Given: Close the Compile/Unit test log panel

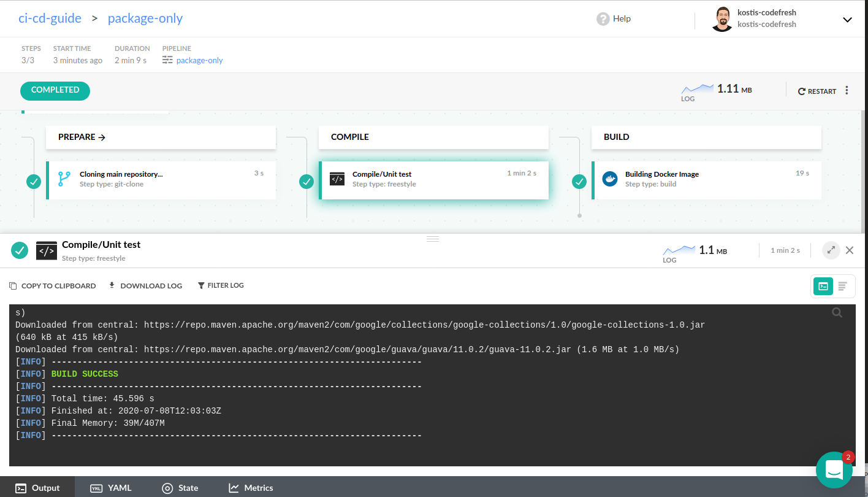Looking at the screenshot, I should pos(850,250).
